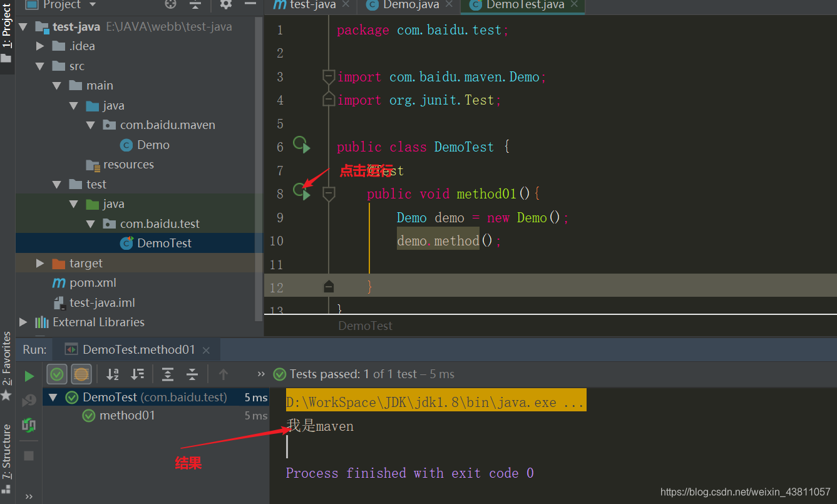Click the Stop square icon
The image size is (837, 504).
coord(29,455)
